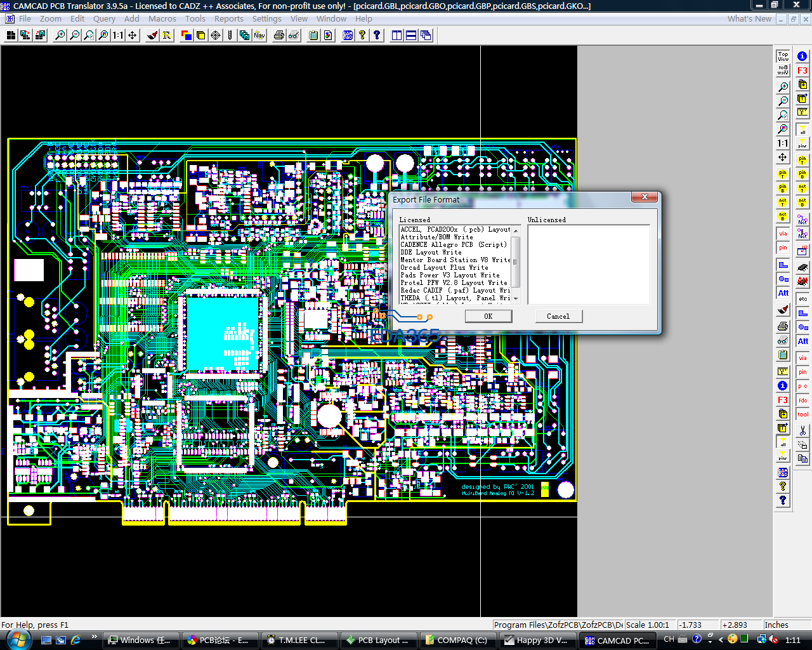
Task: Click the pan arrows icon in top toolbar
Action: click(x=133, y=36)
